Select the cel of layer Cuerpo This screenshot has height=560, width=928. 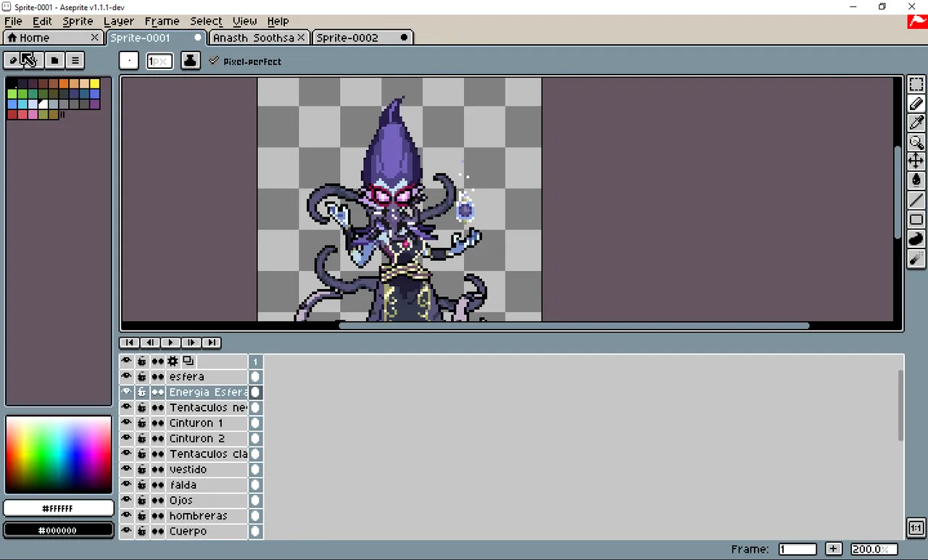[255, 531]
